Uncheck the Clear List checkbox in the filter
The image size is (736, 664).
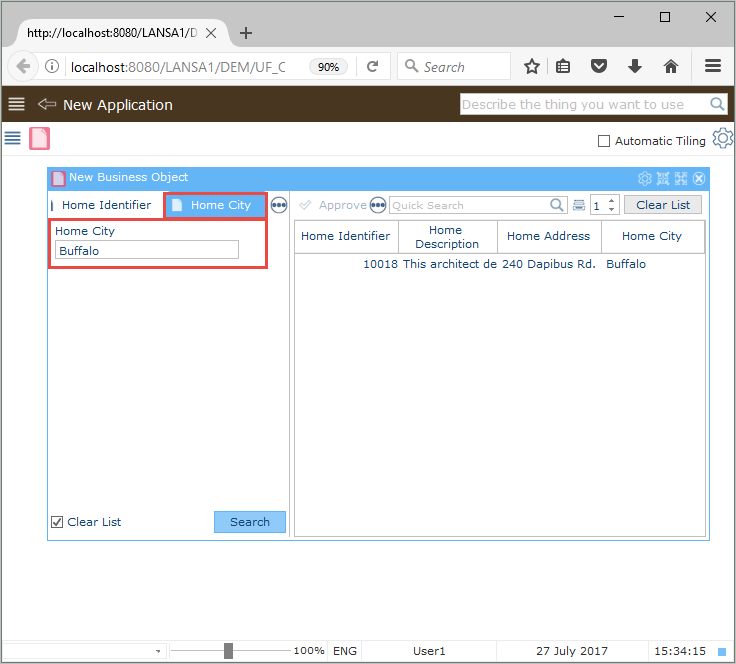57,522
